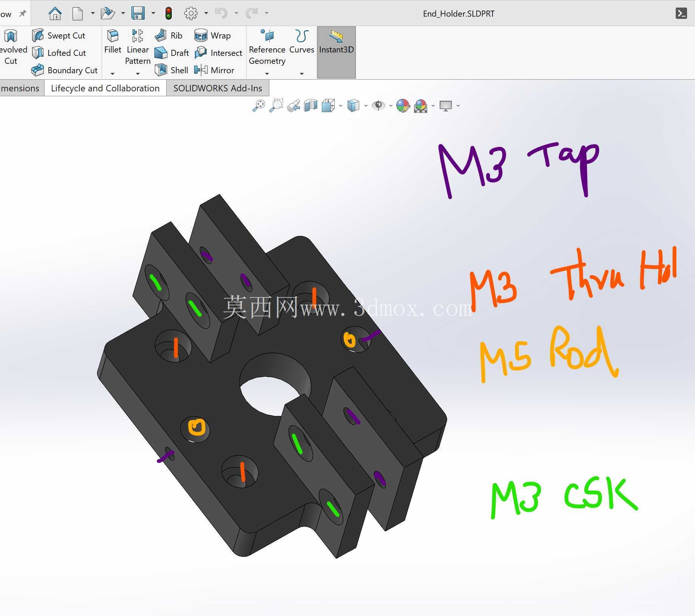Click the Open folder icon
The height and width of the screenshot is (616, 695).
click(108, 14)
